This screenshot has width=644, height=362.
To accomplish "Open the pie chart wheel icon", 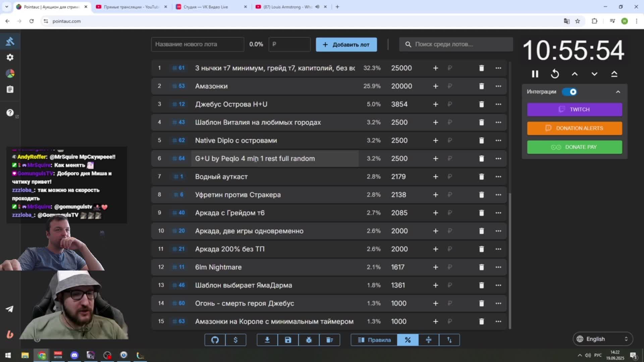I will [10, 73].
